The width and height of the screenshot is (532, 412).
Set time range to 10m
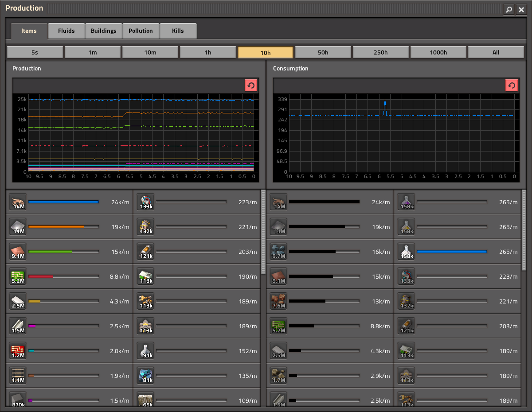coord(150,52)
